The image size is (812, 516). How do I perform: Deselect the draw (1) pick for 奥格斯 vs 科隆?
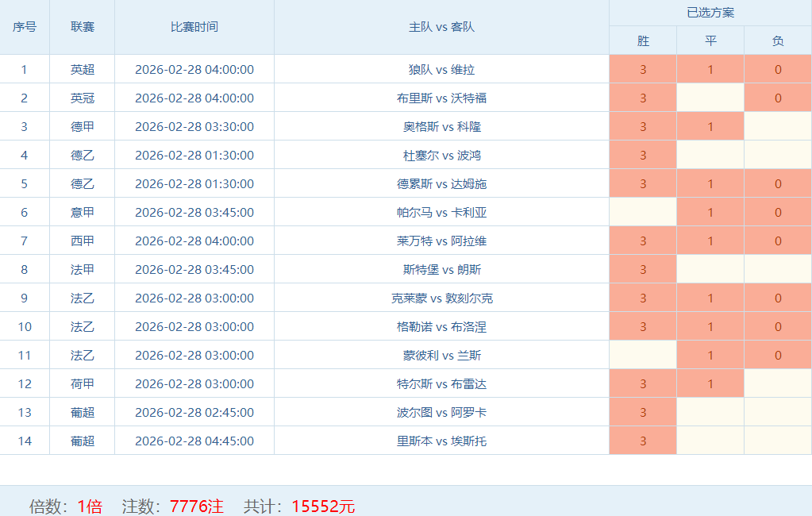click(710, 126)
